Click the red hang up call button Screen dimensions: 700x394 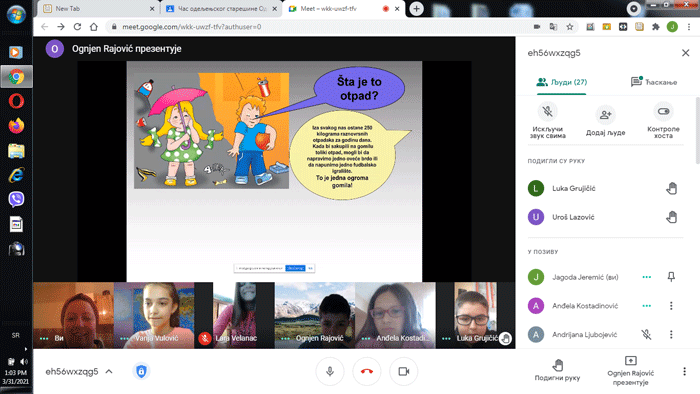pyautogui.click(x=367, y=371)
